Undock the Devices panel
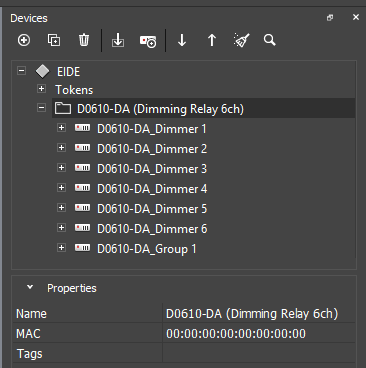The width and height of the screenshot is (366, 368). 330,18
